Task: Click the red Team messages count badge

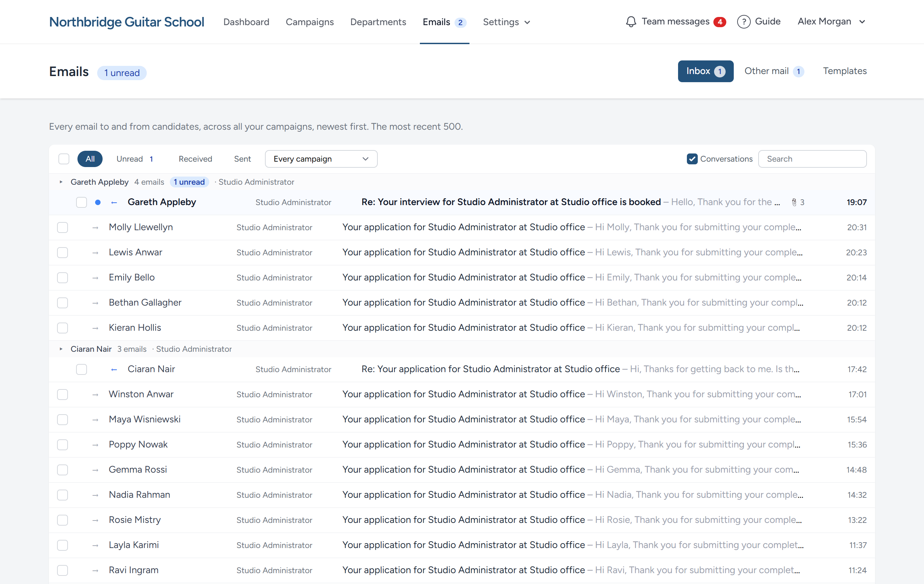Action: pos(719,22)
